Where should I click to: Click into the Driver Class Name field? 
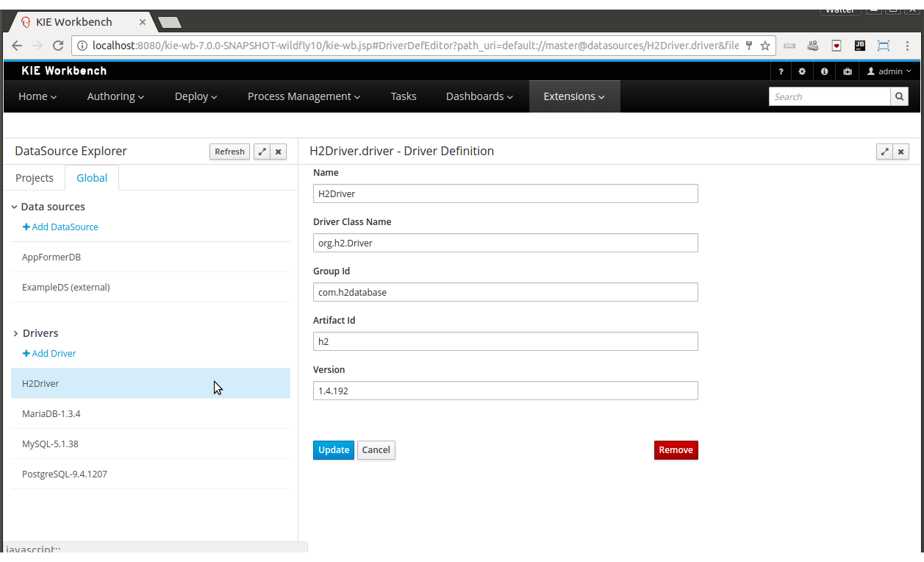505,243
